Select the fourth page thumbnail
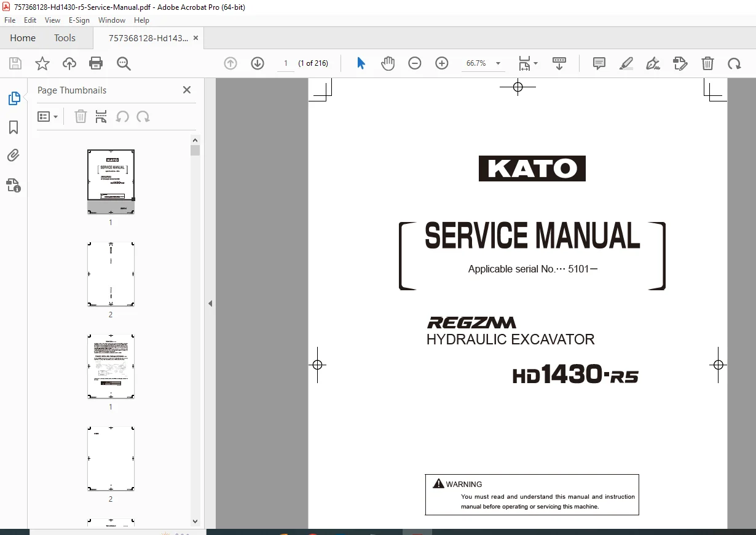 click(x=111, y=458)
